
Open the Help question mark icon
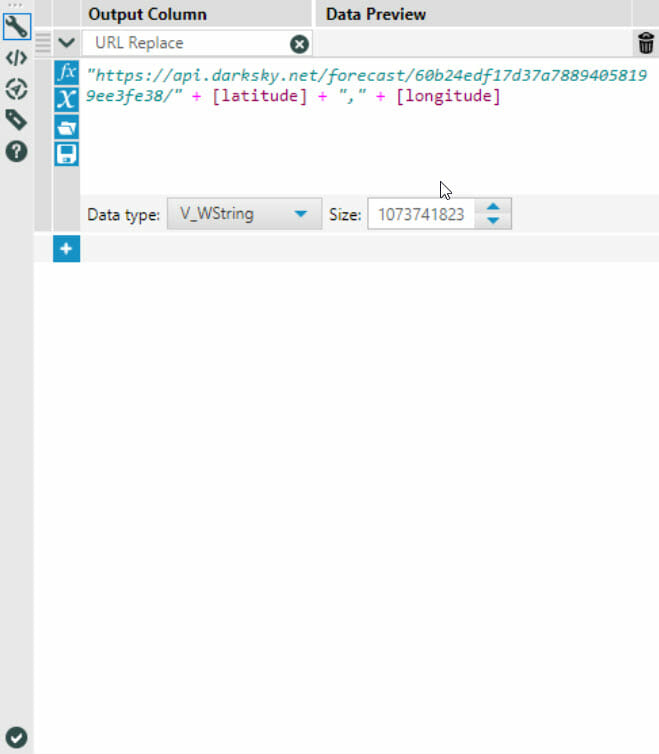(16, 151)
